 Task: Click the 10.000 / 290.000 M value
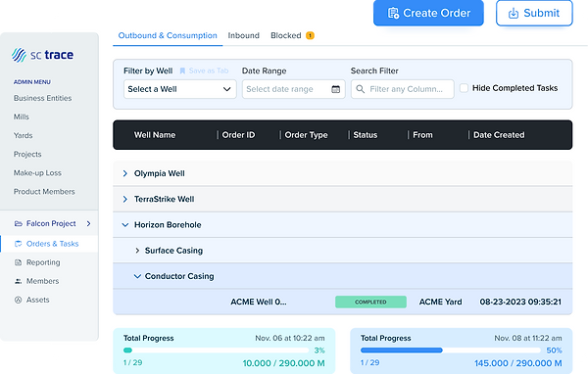tap(283, 363)
